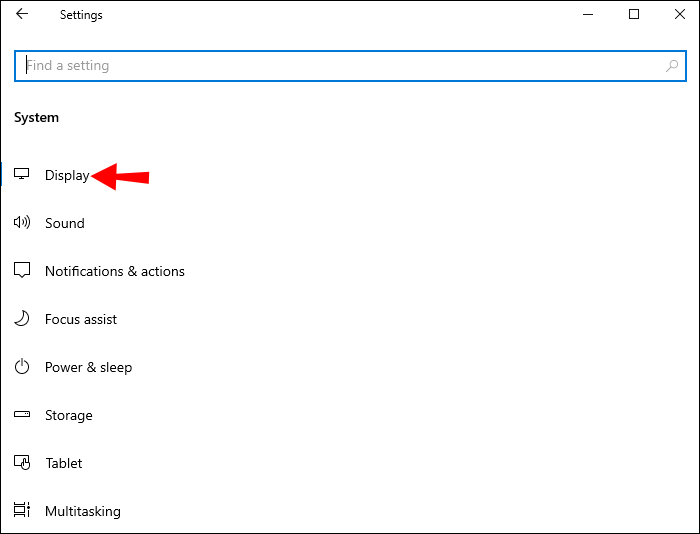Open the Display settings page
Viewport: 700px width, 534px height.
67,175
